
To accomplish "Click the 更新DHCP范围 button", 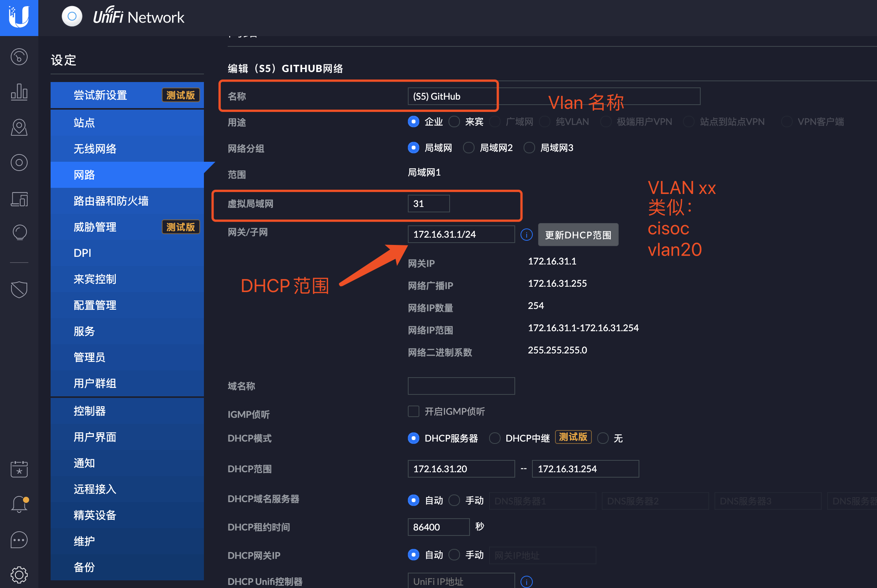I will pos(578,235).
